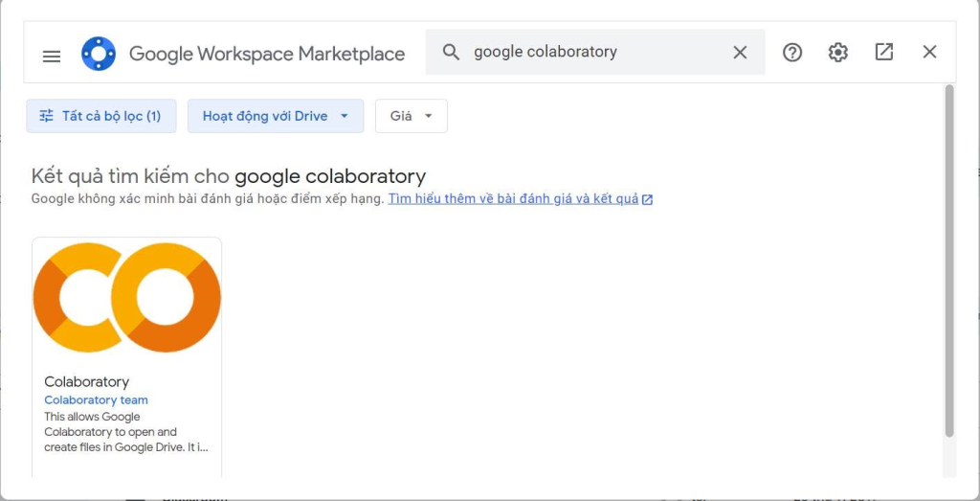
Task: Close the Marketplace dialog
Action: point(929,52)
